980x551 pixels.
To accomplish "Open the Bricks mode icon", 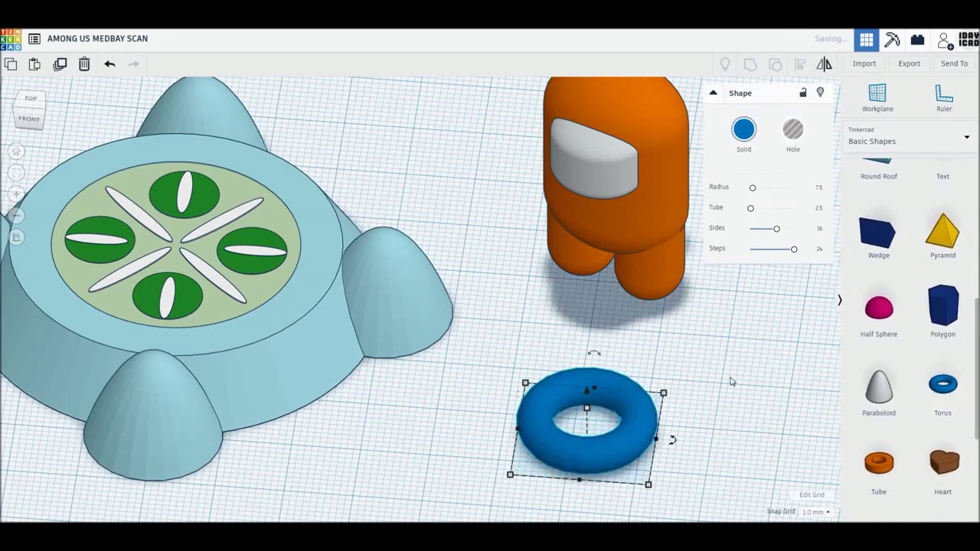I will click(x=917, y=40).
